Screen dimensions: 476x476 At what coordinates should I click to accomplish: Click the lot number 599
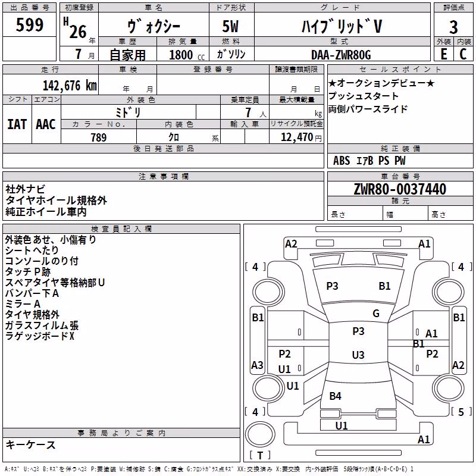pyautogui.click(x=29, y=24)
